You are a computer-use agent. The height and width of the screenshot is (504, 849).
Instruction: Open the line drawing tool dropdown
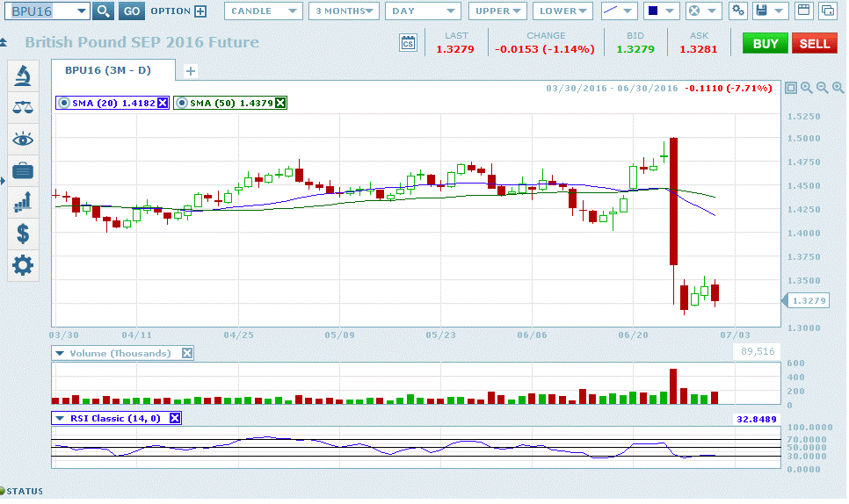tap(628, 11)
